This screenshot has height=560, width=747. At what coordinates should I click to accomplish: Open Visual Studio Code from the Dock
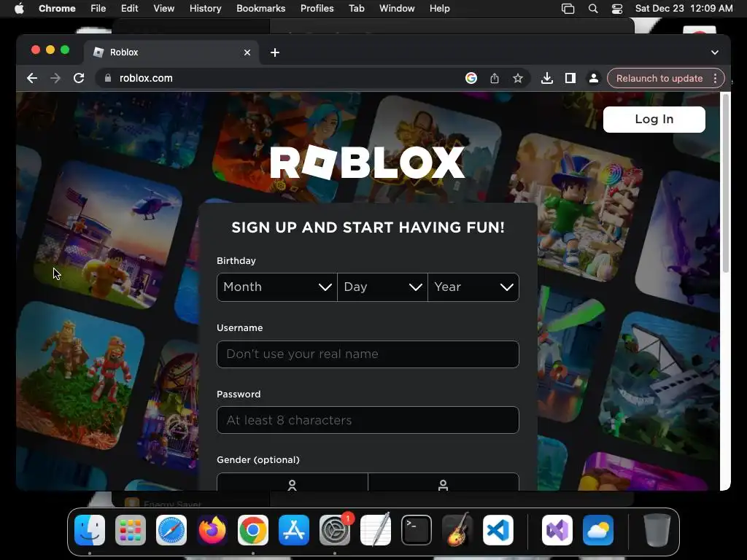click(498, 530)
